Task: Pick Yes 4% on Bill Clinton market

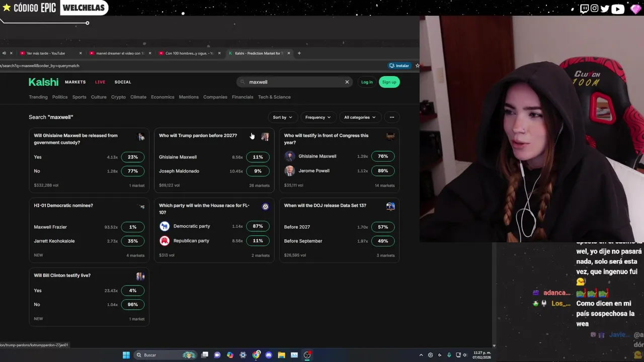Action: [x=133, y=291]
